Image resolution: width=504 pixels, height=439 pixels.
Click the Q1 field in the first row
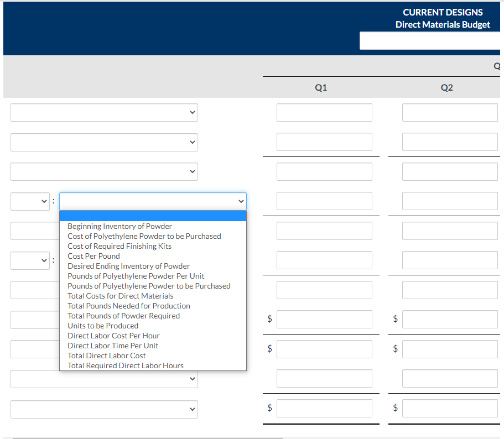[324, 112]
